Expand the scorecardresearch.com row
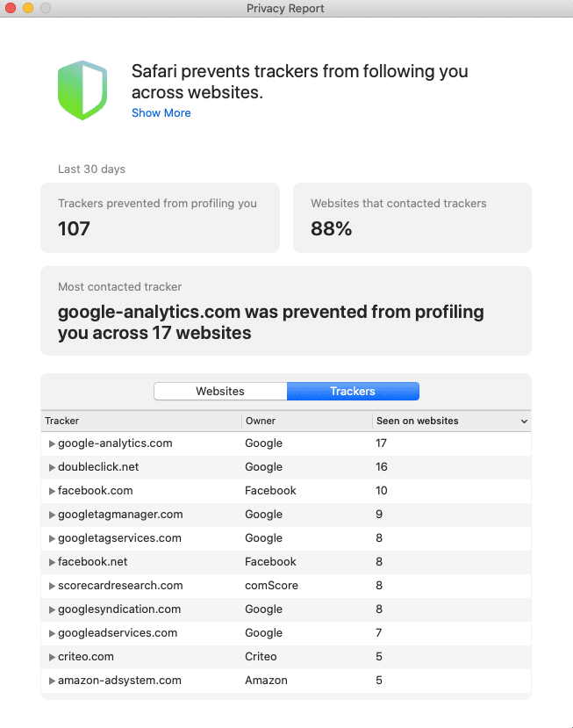 coord(52,586)
